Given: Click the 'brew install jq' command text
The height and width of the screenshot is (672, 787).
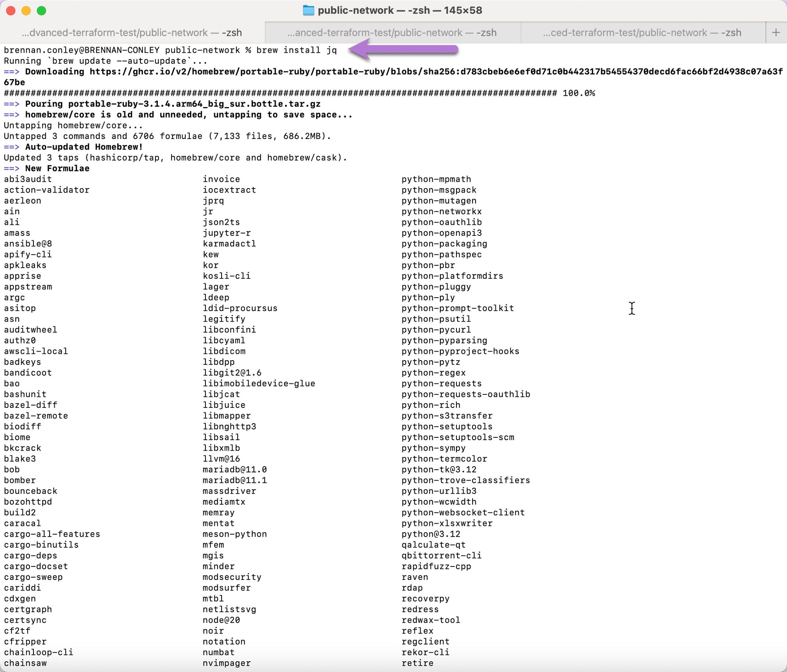Looking at the screenshot, I should (x=296, y=50).
